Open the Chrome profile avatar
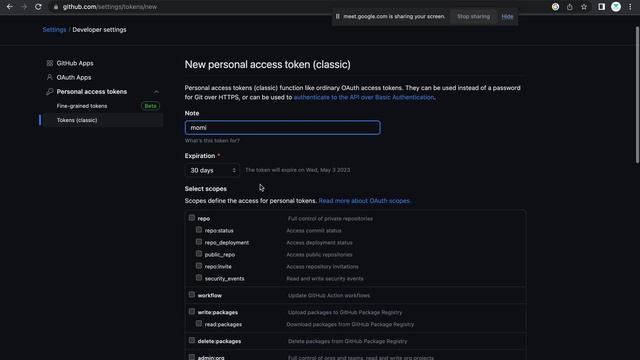The width and height of the screenshot is (640, 360). coord(616,7)
